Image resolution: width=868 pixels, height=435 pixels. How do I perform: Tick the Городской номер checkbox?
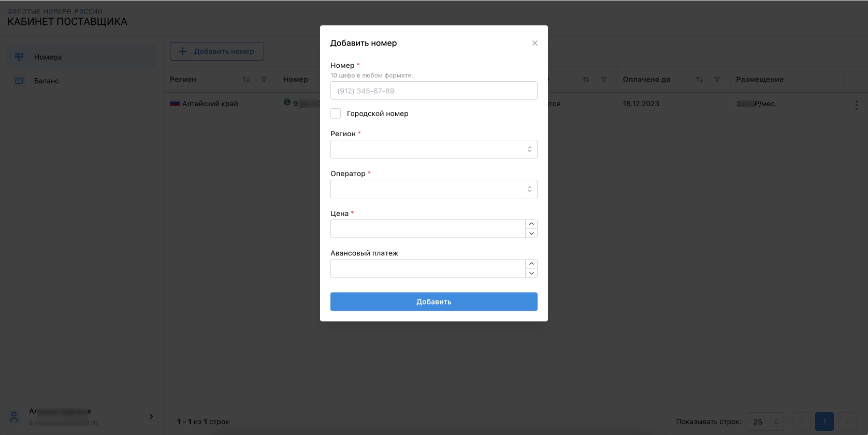(336, 113)
